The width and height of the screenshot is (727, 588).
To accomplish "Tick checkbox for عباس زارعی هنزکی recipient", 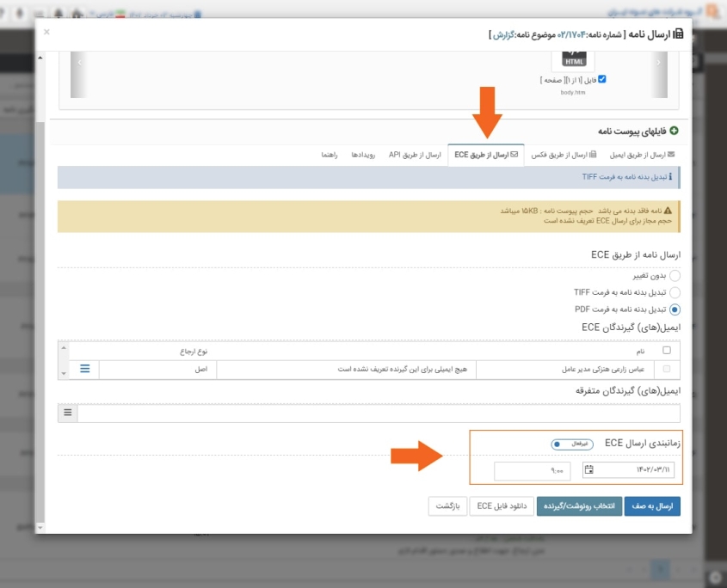I will (667, 369).
